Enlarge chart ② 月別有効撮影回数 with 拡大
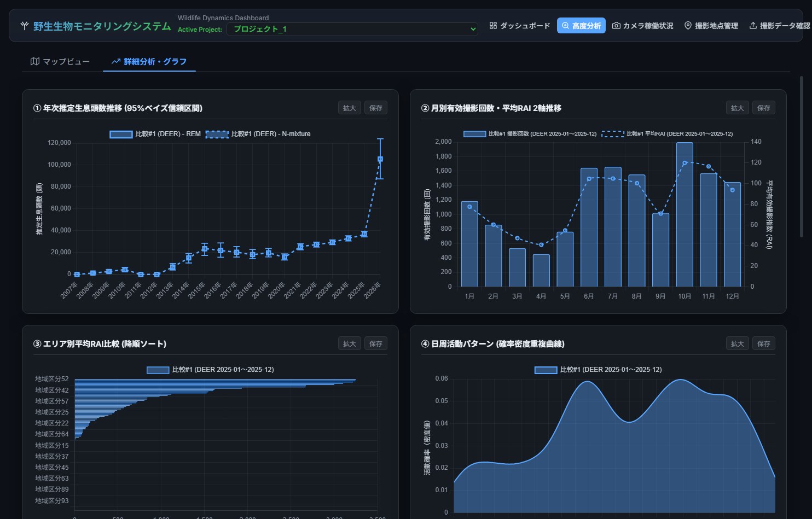The image size is (812, 519). (738, 108)
